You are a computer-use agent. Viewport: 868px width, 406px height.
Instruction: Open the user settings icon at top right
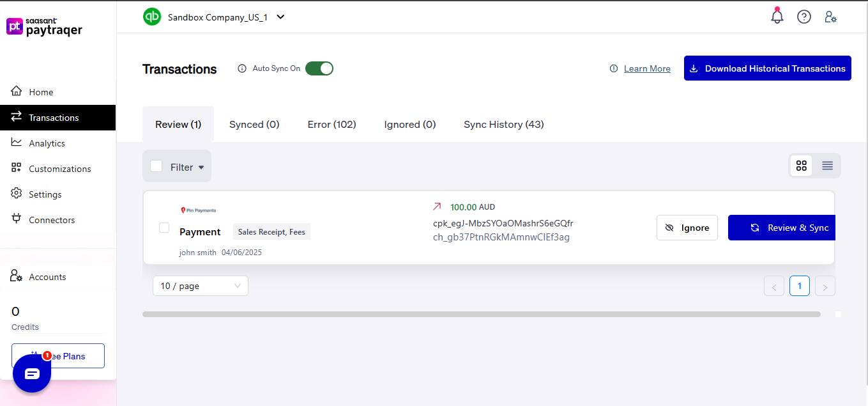point(830,17)
